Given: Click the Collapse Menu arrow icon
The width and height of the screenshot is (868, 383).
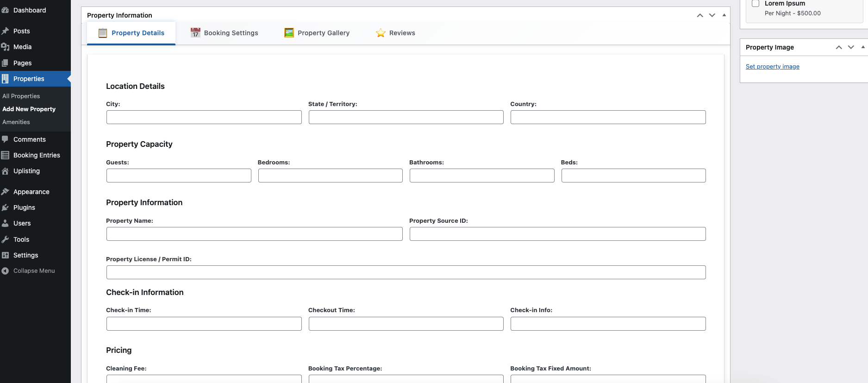Looking at the screenshot, I should tap(5, 271).
